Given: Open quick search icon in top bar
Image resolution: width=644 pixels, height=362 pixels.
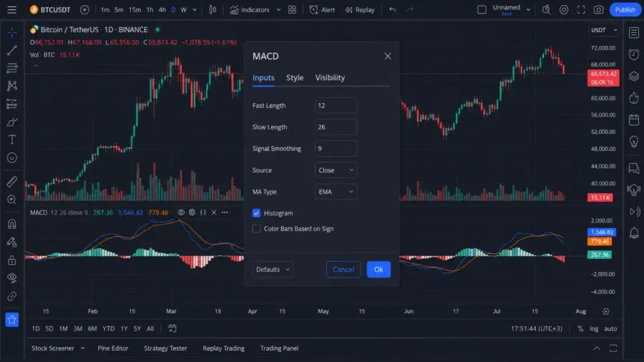Looking at the screenshot, I should [x=546, y=9].
